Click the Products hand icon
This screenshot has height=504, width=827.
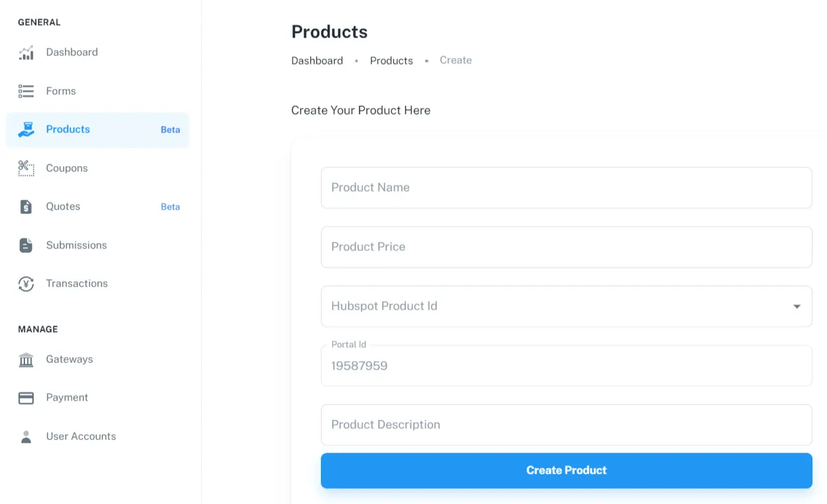[x=26, y=130]
